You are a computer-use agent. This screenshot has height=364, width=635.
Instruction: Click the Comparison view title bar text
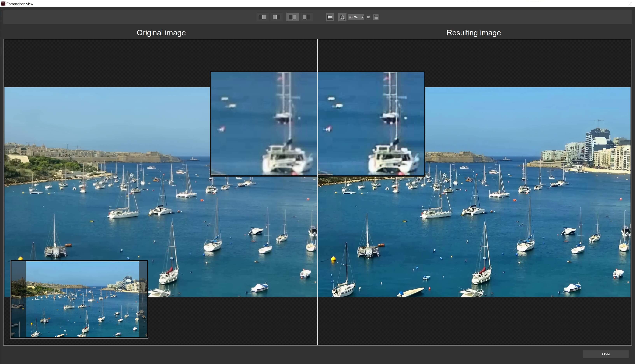20,4
